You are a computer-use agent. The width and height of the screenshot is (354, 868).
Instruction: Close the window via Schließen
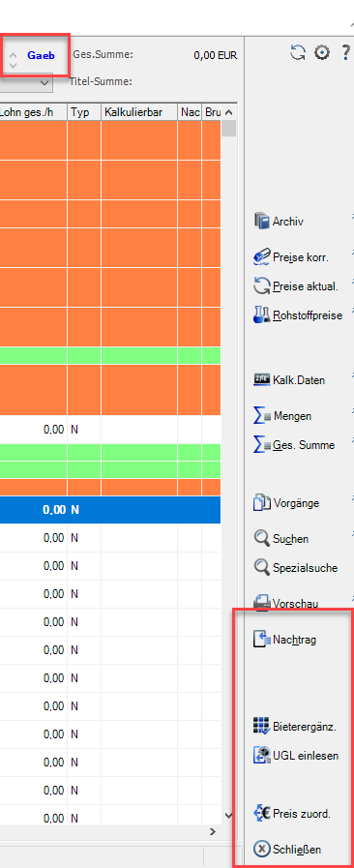point(287,850)
